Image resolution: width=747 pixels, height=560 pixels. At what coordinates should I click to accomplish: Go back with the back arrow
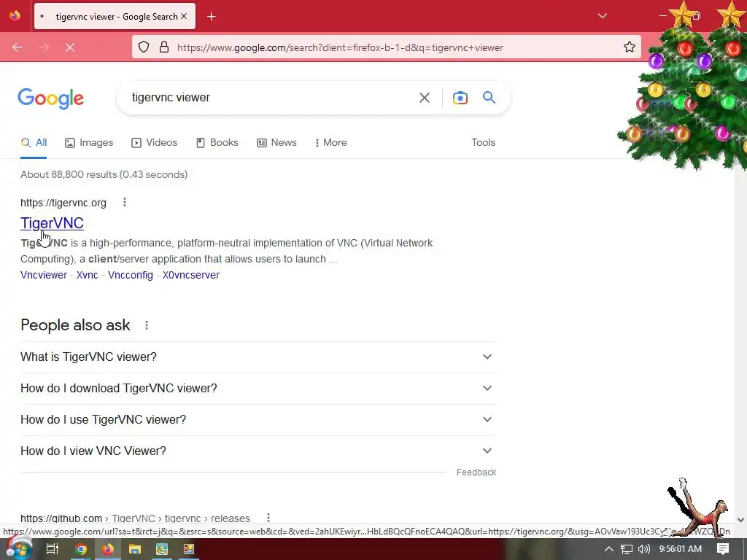(18, 47)
